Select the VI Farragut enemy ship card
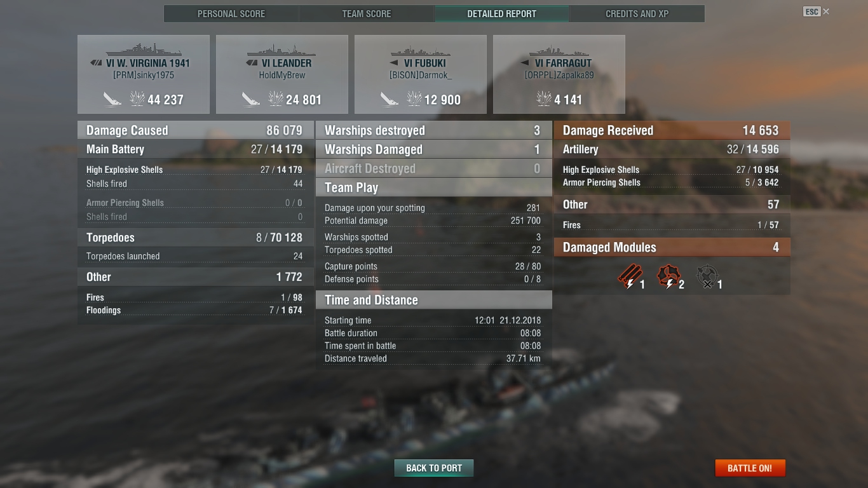 [559, 74]
